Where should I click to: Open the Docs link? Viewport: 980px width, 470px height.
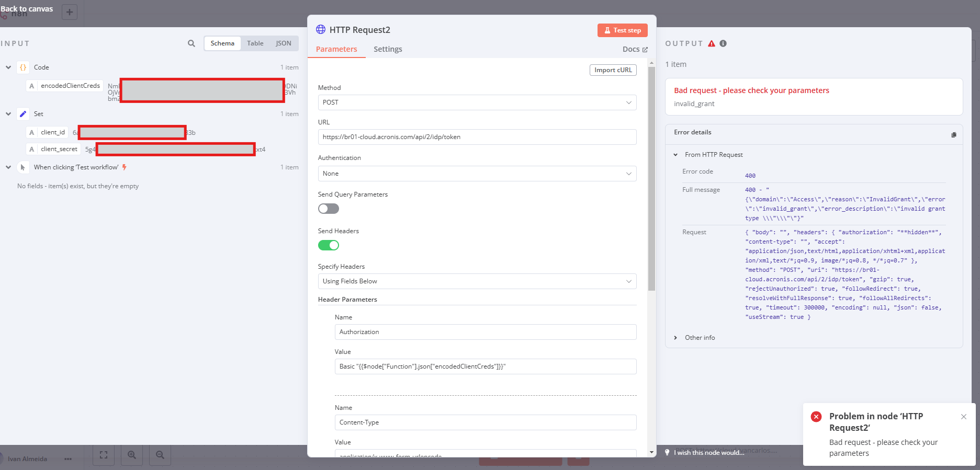click(635, 49)
